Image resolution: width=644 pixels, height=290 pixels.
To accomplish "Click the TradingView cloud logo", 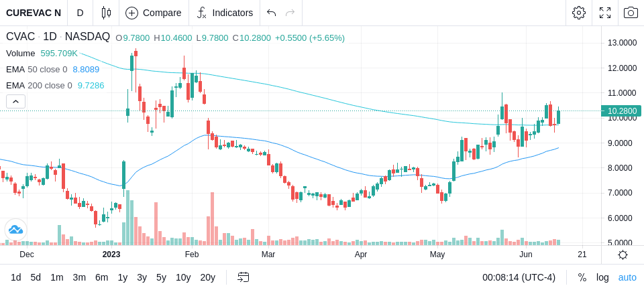I will coord(15,230).
